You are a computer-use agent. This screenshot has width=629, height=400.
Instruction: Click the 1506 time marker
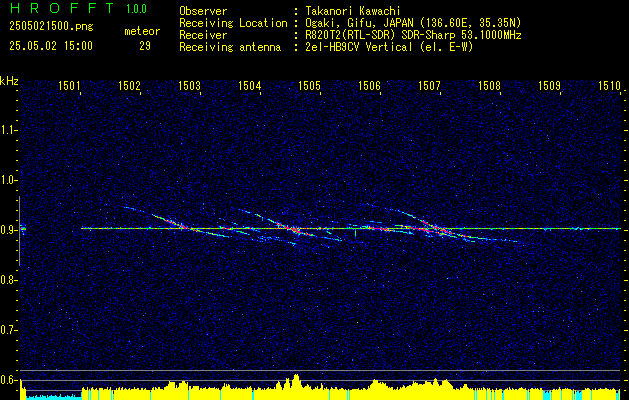(369, 85)
